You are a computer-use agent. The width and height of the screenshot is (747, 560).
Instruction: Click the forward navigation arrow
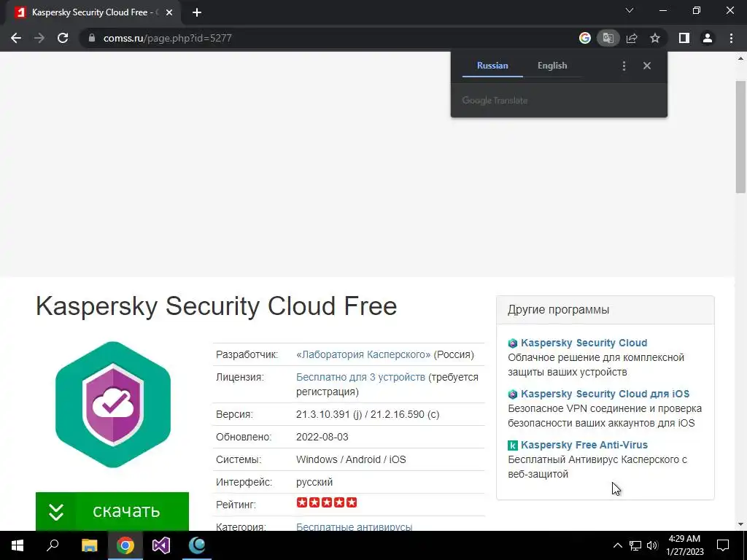[x=39, y=38]
